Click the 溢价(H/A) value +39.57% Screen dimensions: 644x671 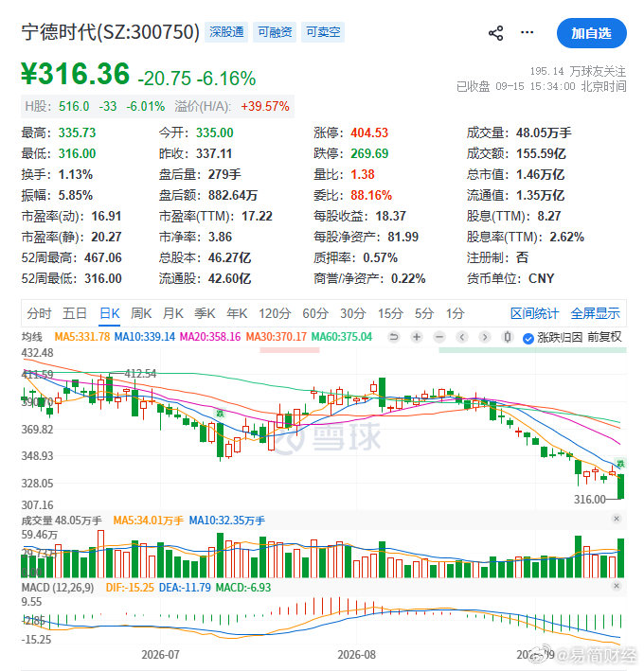coord(265,106)
